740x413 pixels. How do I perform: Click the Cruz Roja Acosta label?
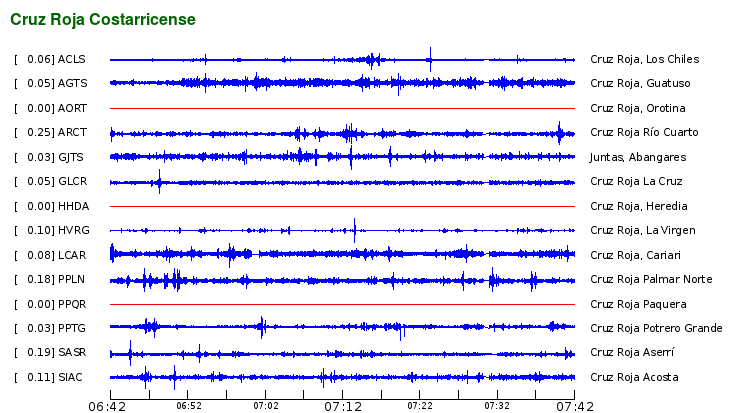pos(634,377)
